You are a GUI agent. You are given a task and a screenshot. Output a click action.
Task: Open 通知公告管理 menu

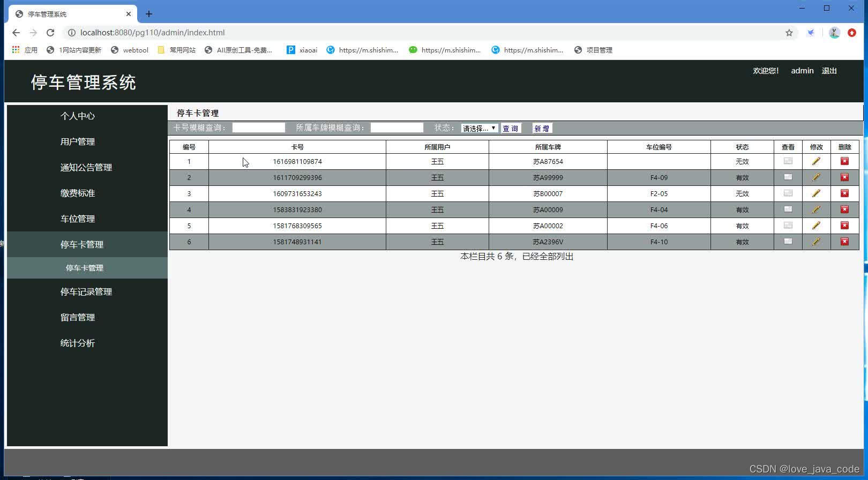pyautogui.click(x=86, y=167)
